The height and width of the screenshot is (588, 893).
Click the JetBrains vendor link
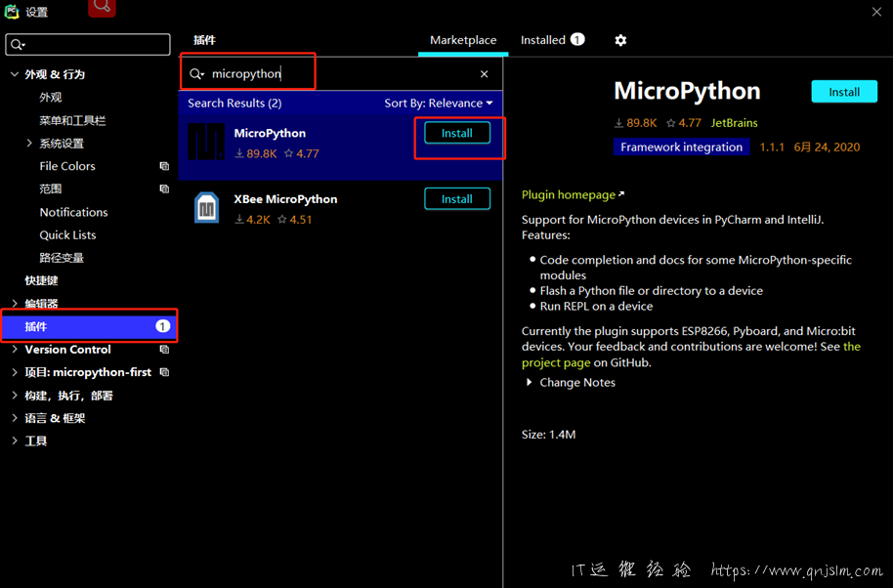[734, 123]
